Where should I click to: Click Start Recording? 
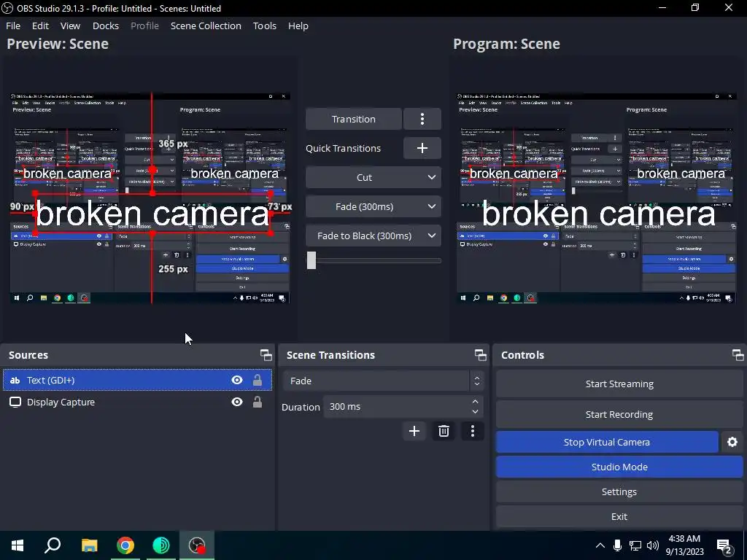click(x=619, y=414)
